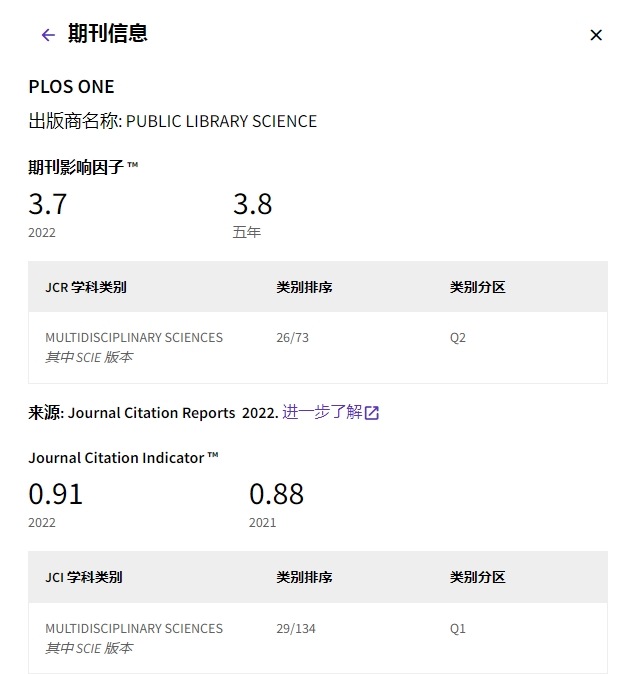This screenshot has height=674, width=641.
Task: Select the 0.91 JCI value
Action: coord(55,494)
